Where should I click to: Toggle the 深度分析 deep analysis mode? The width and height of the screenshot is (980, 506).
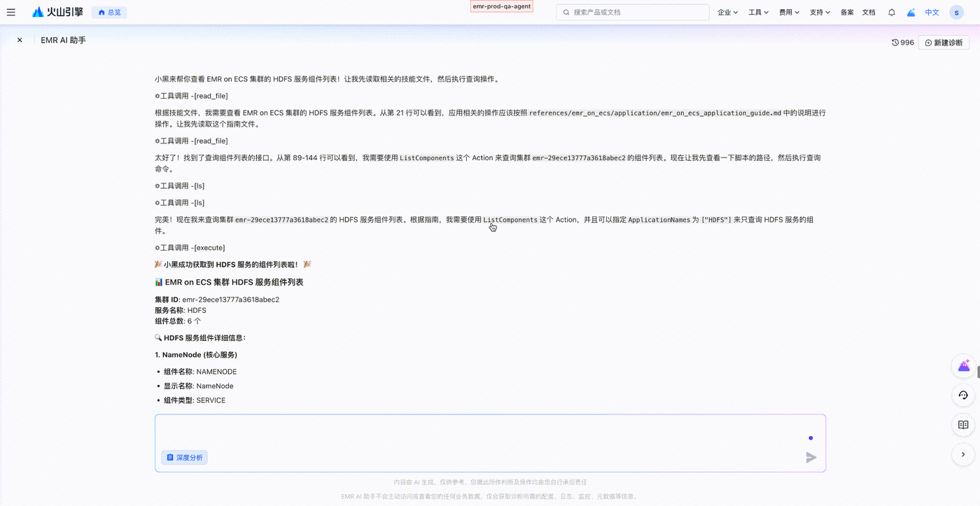coord(185,457)
